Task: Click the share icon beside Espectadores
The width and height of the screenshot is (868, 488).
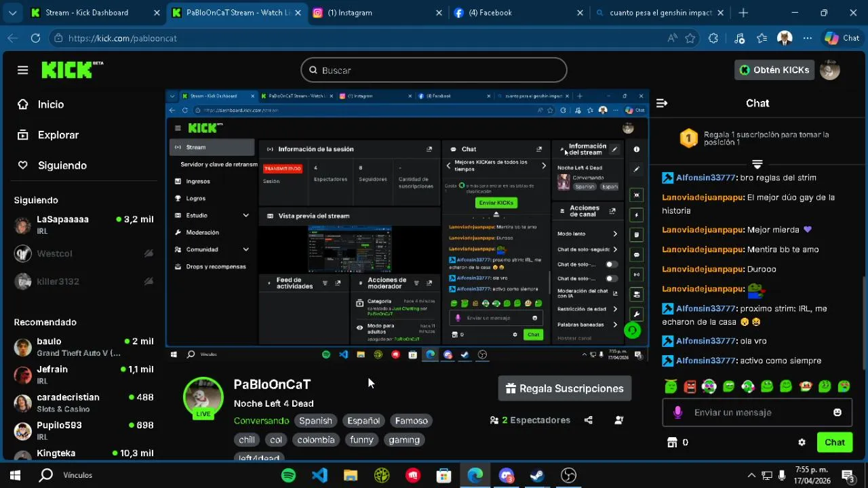Action: coord(589,420)
